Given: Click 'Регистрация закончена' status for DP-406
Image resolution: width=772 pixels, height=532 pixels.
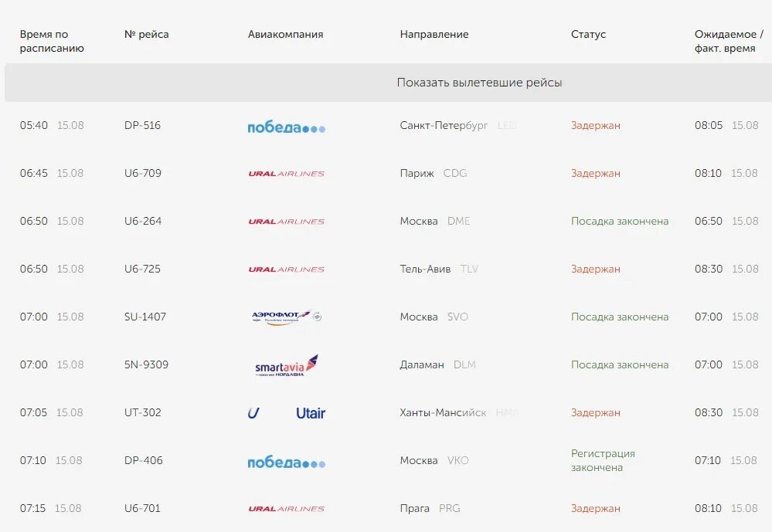Looking at the screenshot, I should tap(603, 461).
